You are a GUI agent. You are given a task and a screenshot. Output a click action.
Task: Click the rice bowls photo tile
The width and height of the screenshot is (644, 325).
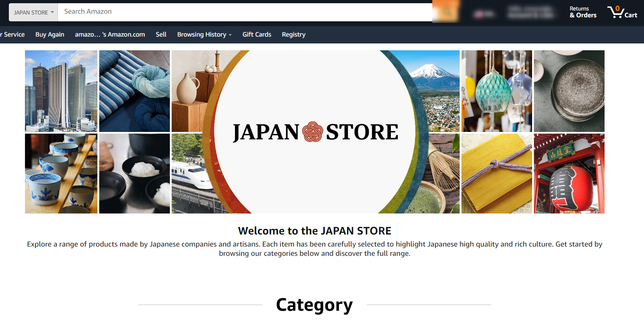coord(134,174)
